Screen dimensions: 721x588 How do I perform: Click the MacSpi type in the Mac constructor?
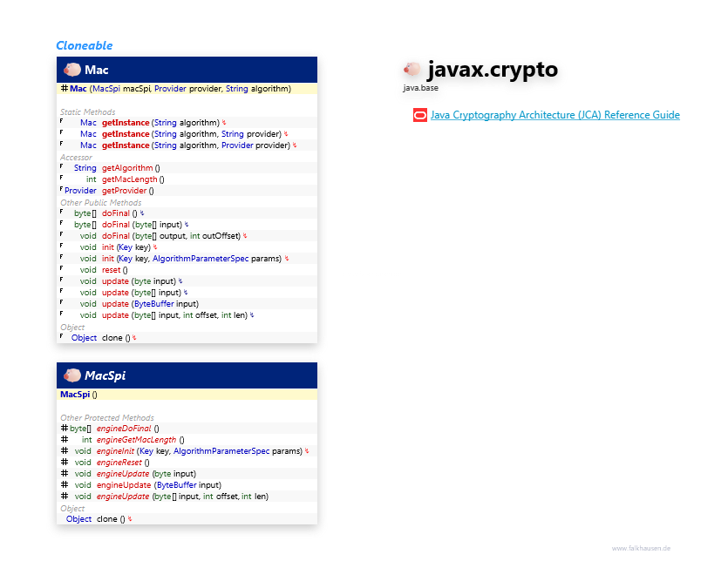(x=106, y=89)
